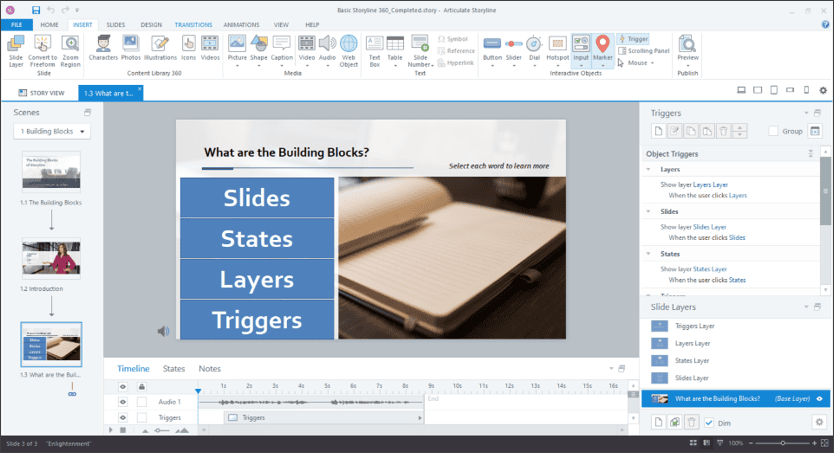Open the 1 Building Blocks scene dropdown
The width and height of the screenshot is (834, 453).
(50, 131)
